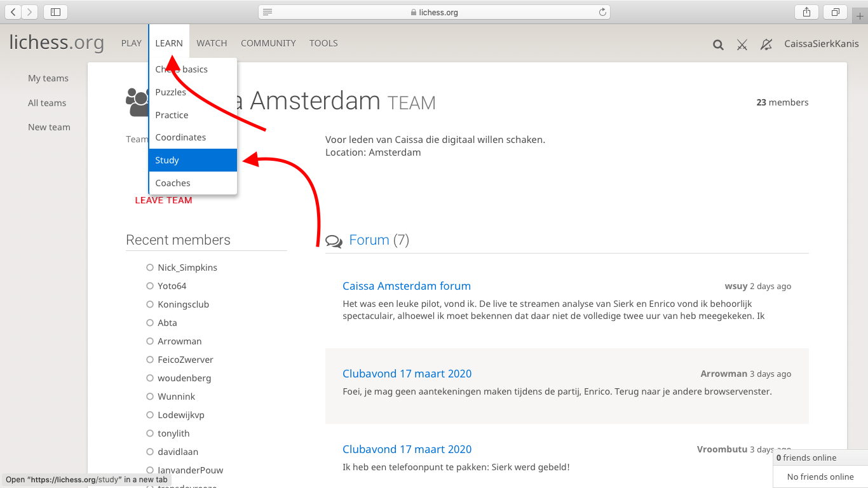This screenshot has height=488, width=868.
Task: Click the LEAVE TEAM button
Action: pos(163,200)
